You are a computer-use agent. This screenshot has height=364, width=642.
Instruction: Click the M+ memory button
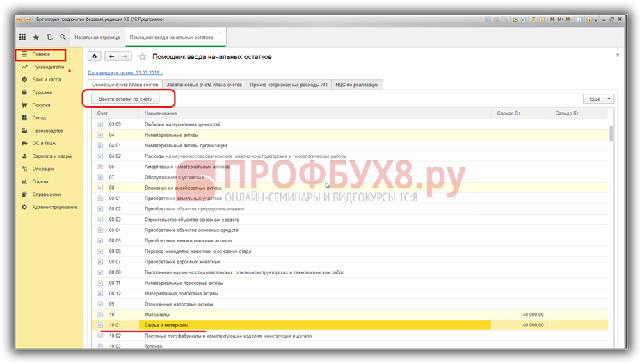click(x=560, y=19)
